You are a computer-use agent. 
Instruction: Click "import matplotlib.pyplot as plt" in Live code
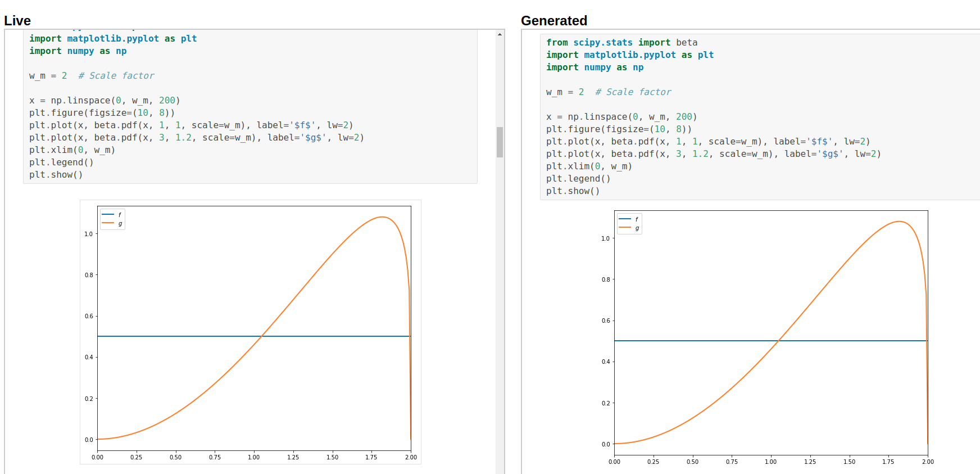pyautogui.click(x=113, y=39)
